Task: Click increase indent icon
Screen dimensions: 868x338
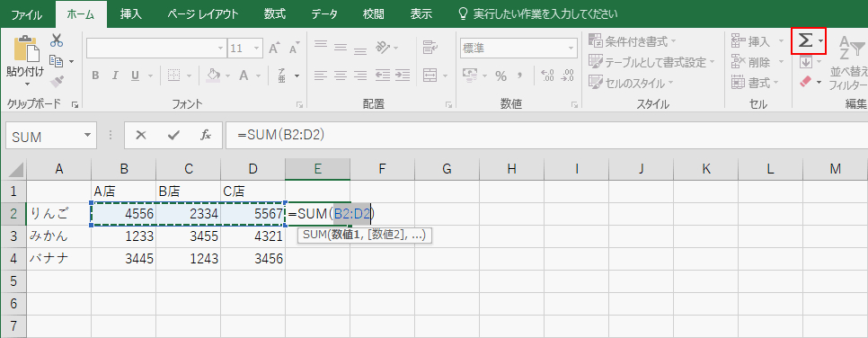Action: click(403, 76)
